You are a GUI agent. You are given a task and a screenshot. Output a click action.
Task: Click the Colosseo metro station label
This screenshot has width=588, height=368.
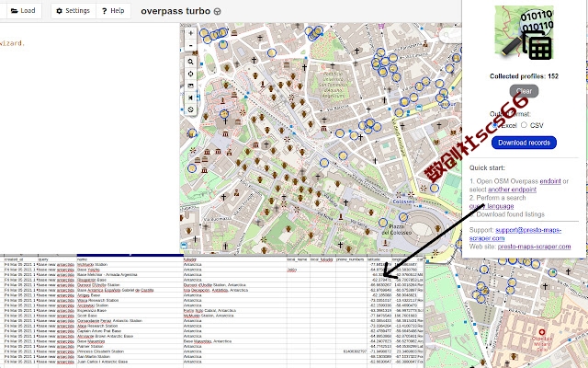point(403,201)
